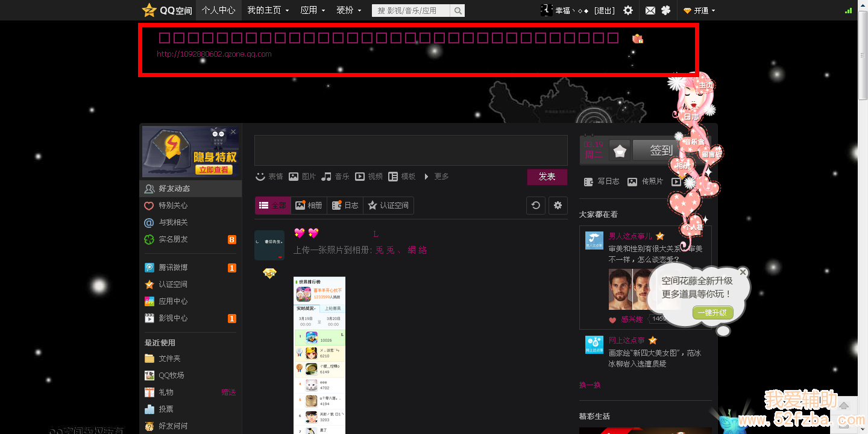Open the uploaded 世界排行榜 photo thumbnail
The height and width of the screenshot is (434, 868).
[319, 356]
